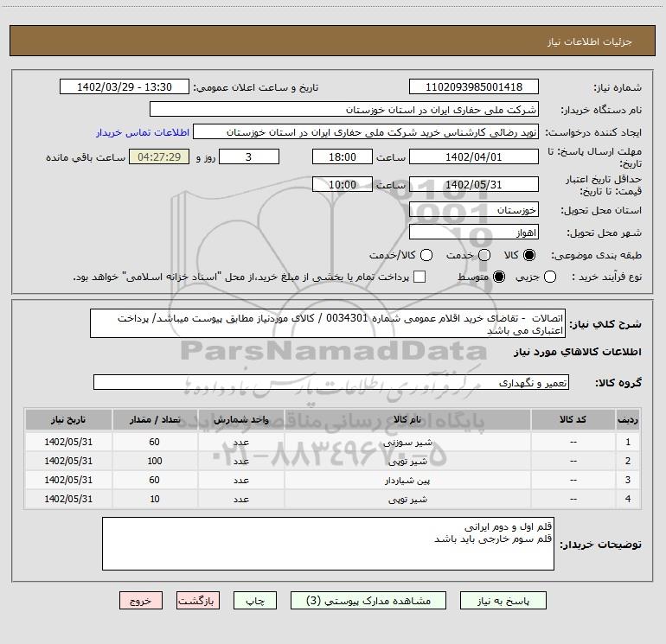Click the واحد شمارش column header
The image size is (666, 644).
click(240, 419)
